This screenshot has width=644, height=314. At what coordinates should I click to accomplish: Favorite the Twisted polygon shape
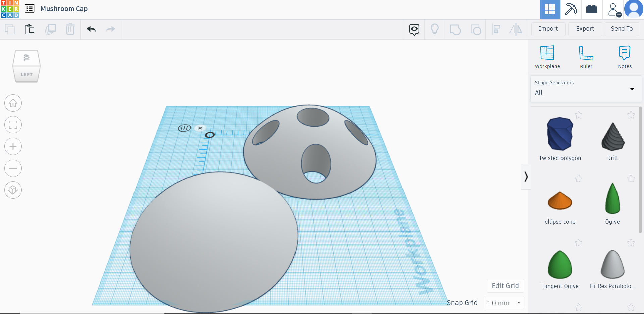578,115
